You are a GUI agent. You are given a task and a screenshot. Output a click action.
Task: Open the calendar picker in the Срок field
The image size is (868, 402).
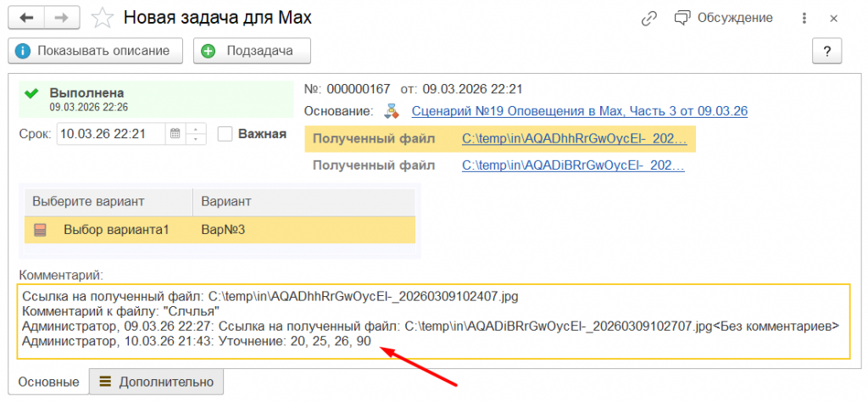pos(175,133)
